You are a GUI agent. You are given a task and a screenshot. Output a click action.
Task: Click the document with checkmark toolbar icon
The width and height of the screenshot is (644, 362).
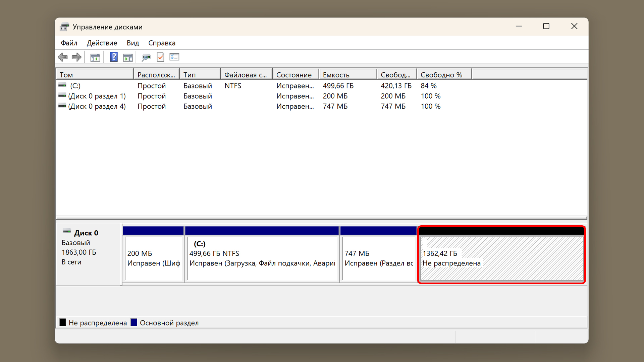coord(160,57)
